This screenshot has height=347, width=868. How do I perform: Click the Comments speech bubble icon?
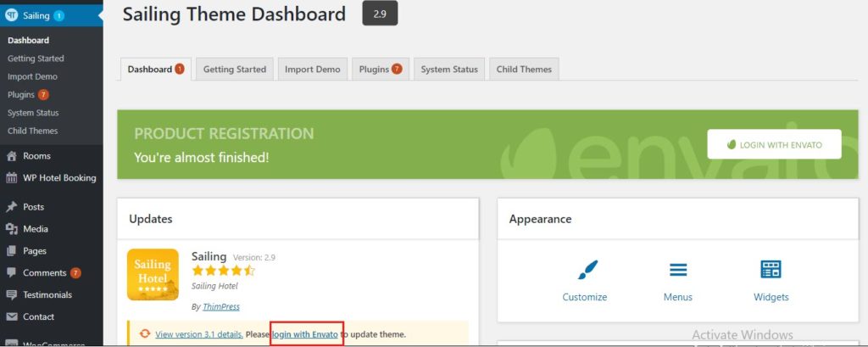pos(12,272)
